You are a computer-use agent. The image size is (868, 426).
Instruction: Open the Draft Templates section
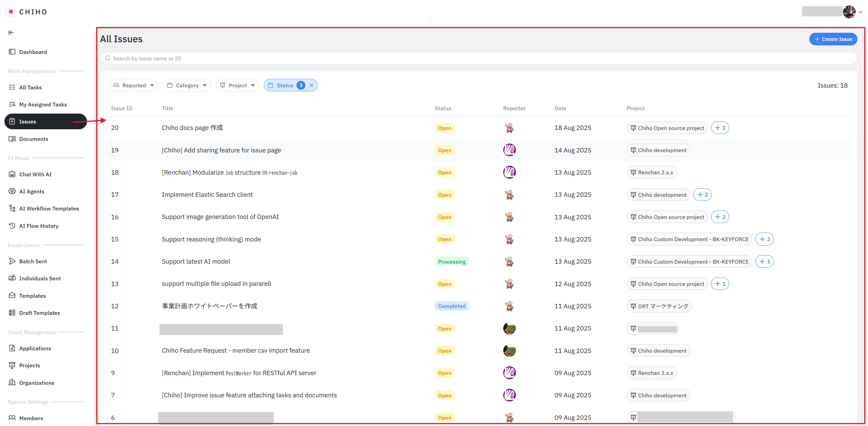[x=39, y=313]
